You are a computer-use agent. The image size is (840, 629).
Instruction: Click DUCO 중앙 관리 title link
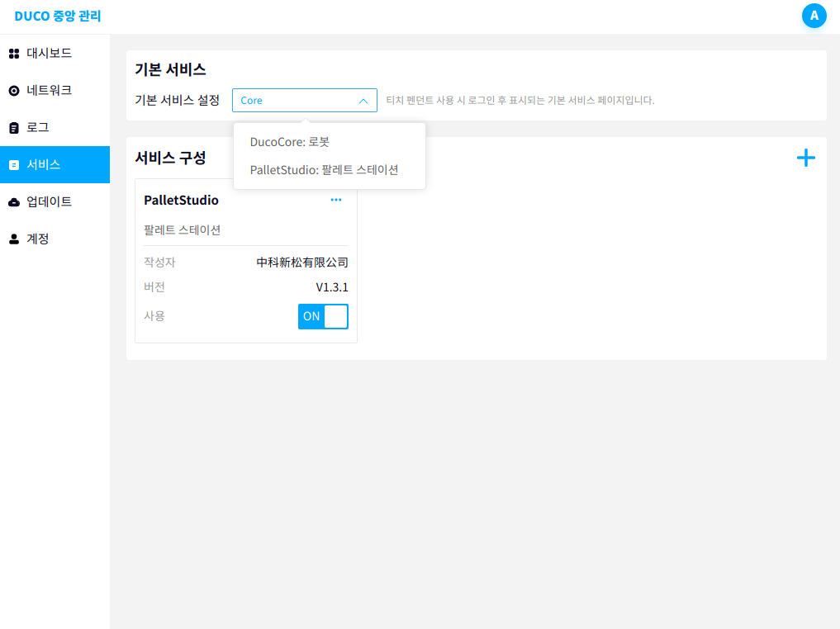click(x=57, y=16)
